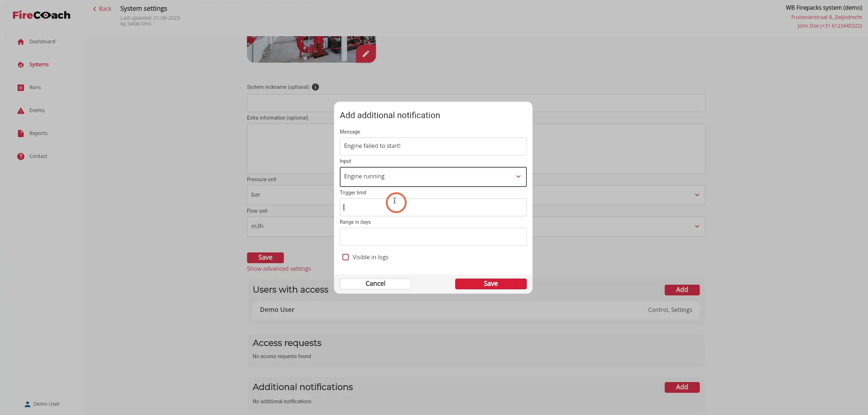Click the Events warning triangle icon
Image resolution: width=868 pixels, height=415 pixels.
coord(21,111)
